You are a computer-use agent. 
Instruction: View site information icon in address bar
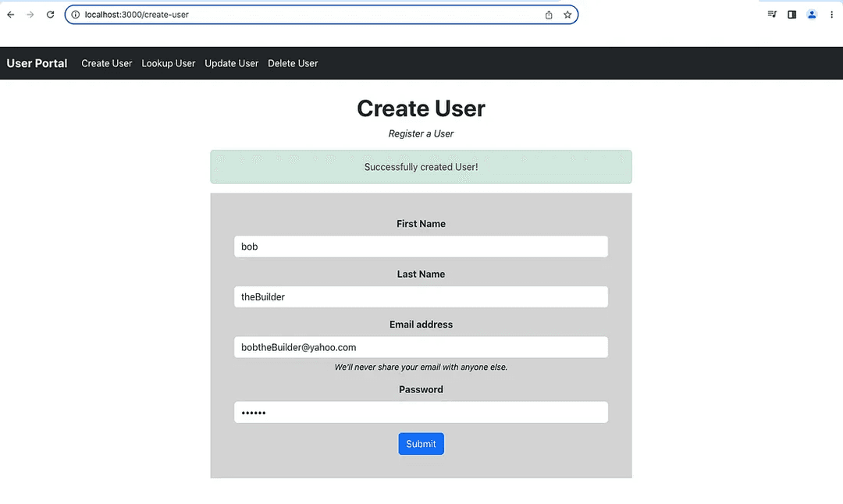(x=76, y=15)
